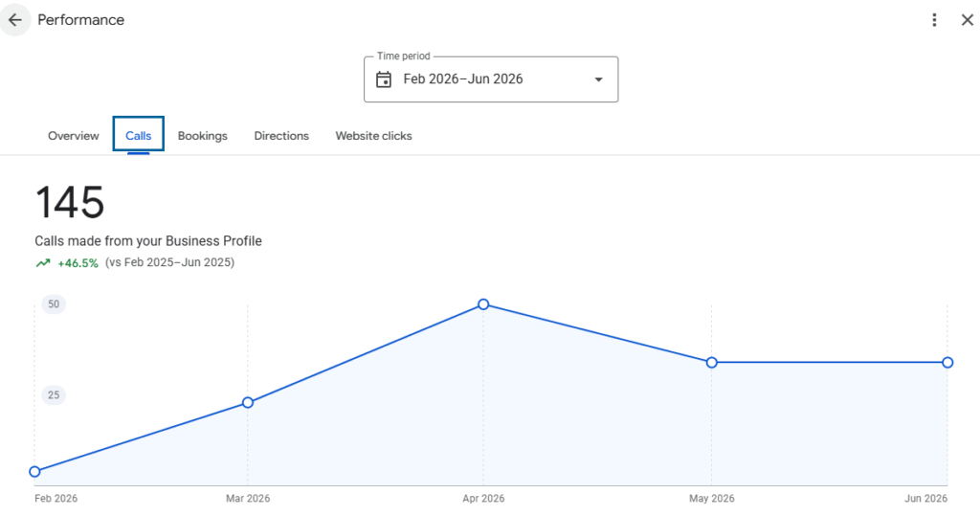Open the three-dot more options menu
The height and width of the screenshot is (516, 980).
tap(934, 20)
